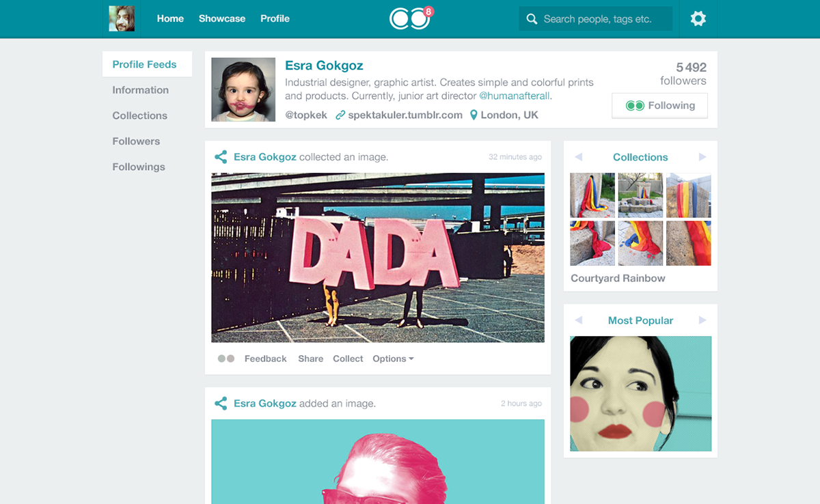Open the pink-haired portrait in the second post
Screen dimensions: 820x504
tap(378, 462)
